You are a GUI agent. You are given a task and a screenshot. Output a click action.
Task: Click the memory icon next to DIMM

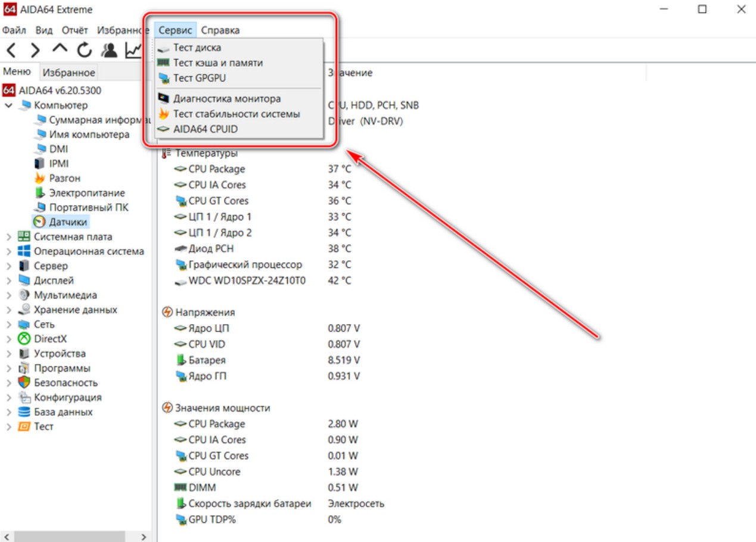pos(181,487)
